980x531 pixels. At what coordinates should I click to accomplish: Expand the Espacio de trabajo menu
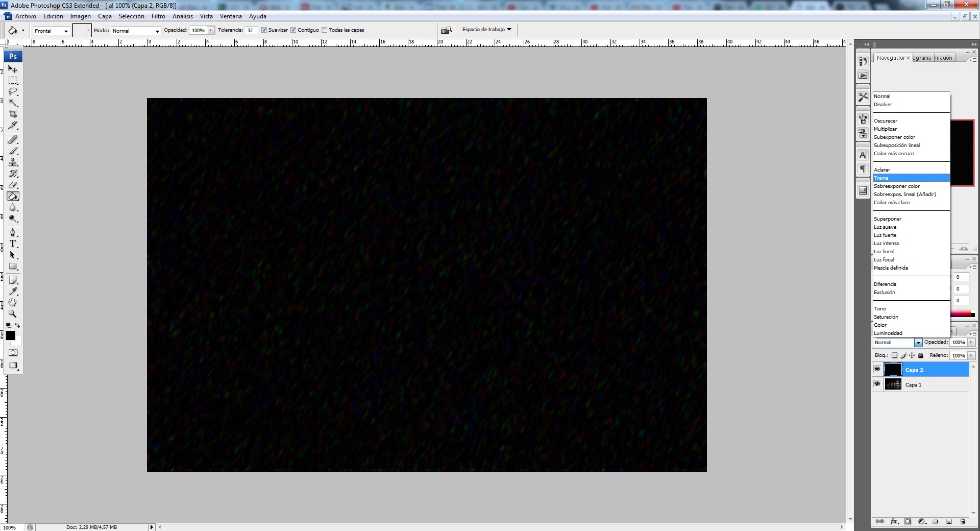[486, 30]
